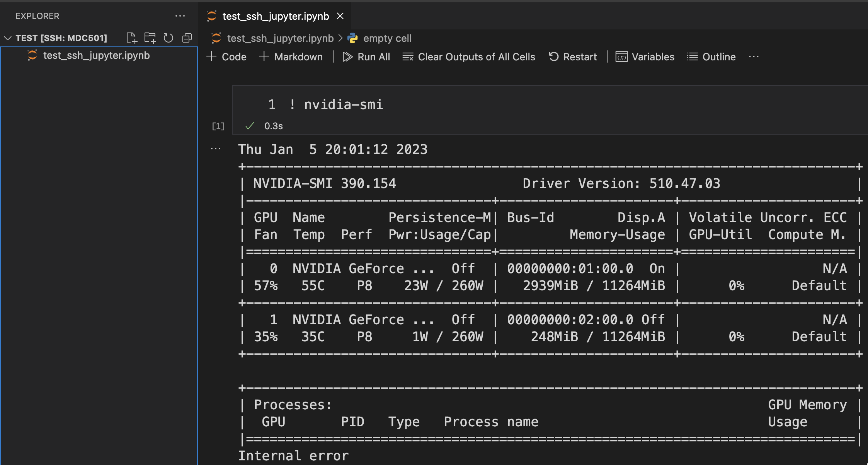Click the Restart circular arrow icon
The width and height of the screenshot is (868, 465).
point(554,56)
